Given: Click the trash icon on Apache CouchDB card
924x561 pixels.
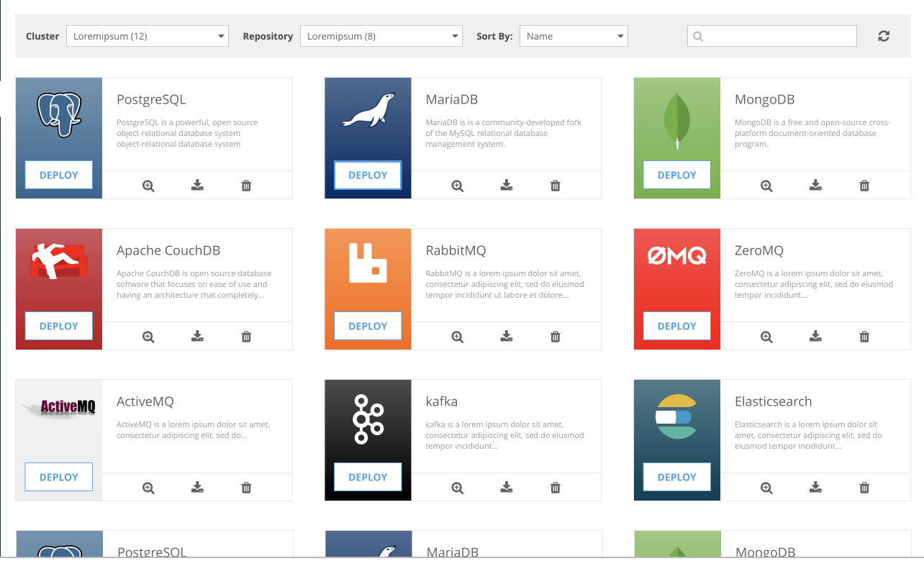Looking at the screenshot, I should 246,337.
